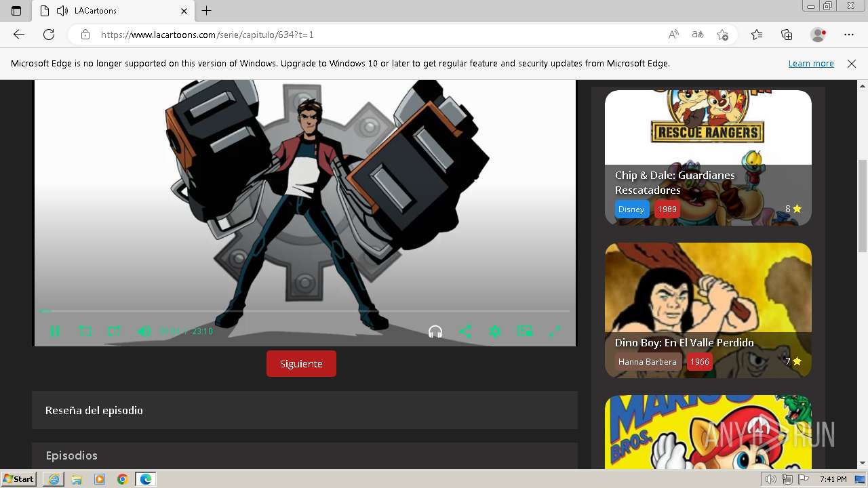Open the media player in the taskbar
This screenshot has height=488, width=868.
[x=100, y=479]
